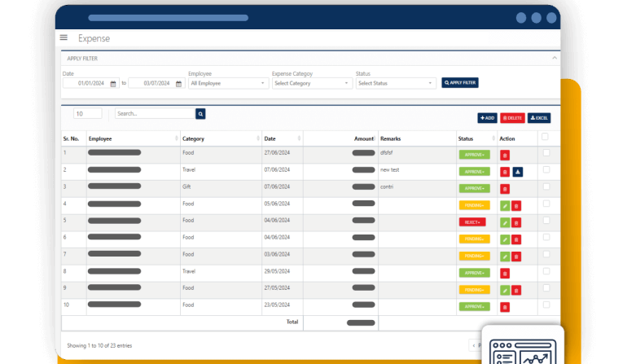Select the checkbox for row 8

click(x=546, y=271)
